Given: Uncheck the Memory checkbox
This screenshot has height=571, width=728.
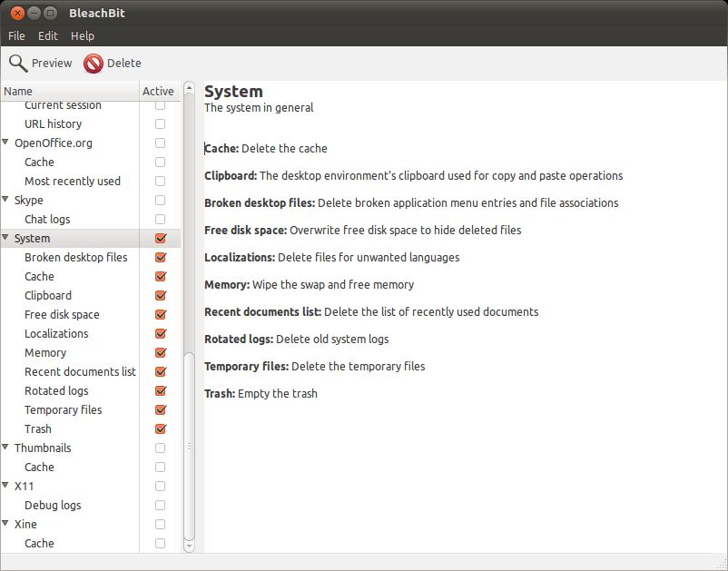Looking at the screenshot, I should 160,352.
